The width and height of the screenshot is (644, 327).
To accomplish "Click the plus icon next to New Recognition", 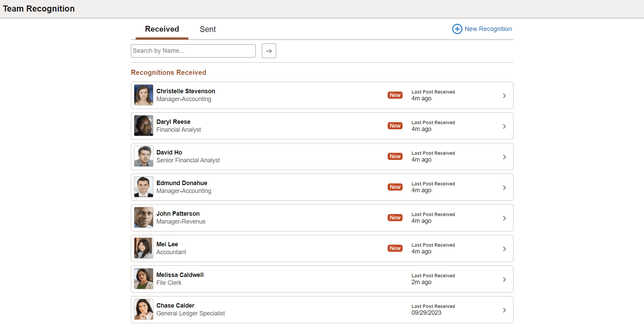I will [x=457, y=29].
